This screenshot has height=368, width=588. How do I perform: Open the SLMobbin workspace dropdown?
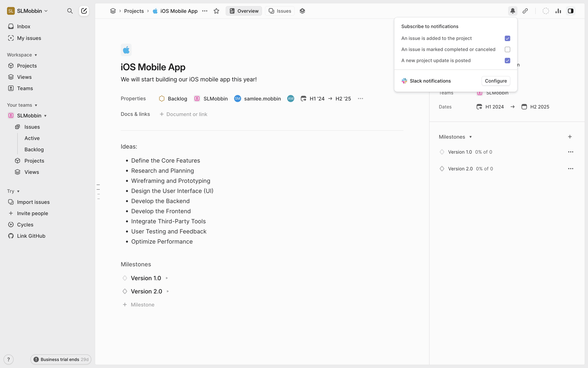28,11
